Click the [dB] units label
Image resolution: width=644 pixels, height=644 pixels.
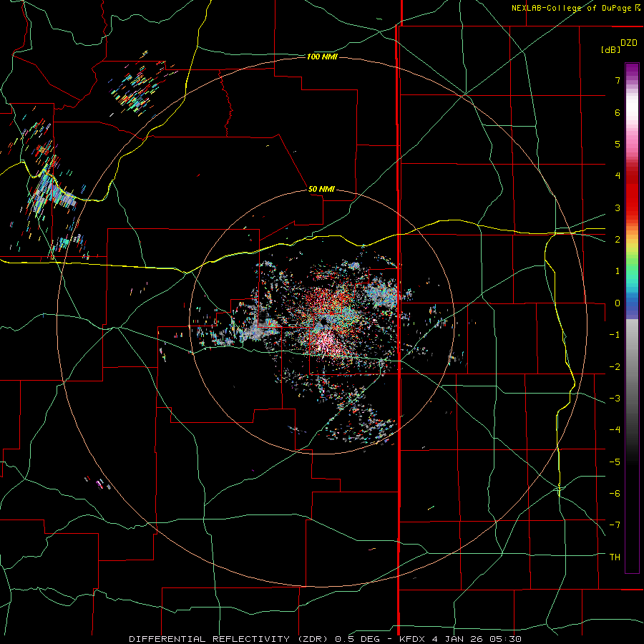611,50
